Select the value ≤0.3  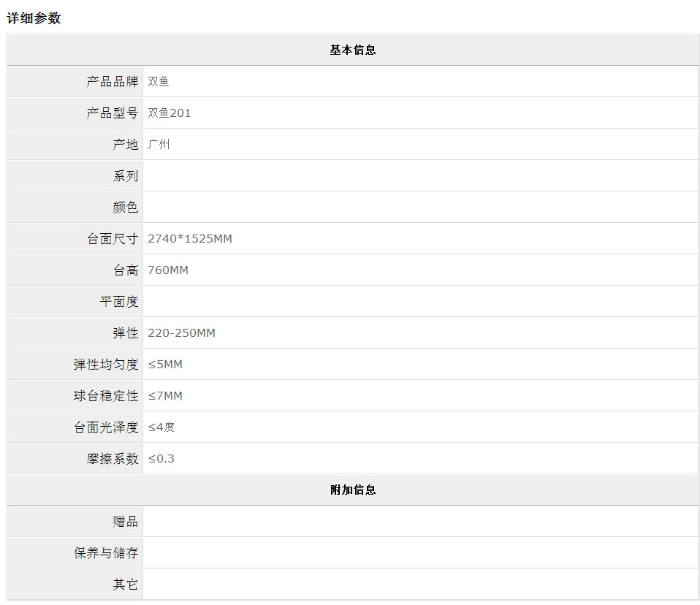(x=161, y=459)
